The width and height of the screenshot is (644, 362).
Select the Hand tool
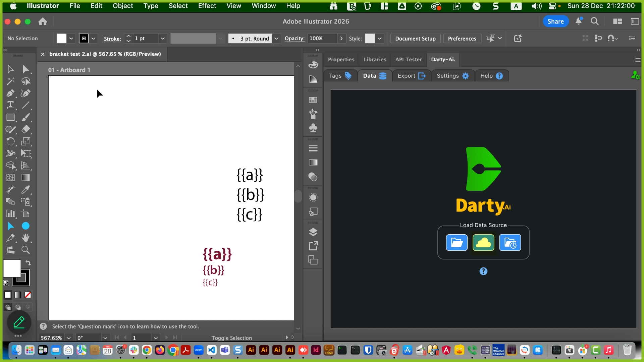pyautogui.click(x=25, y=238)
